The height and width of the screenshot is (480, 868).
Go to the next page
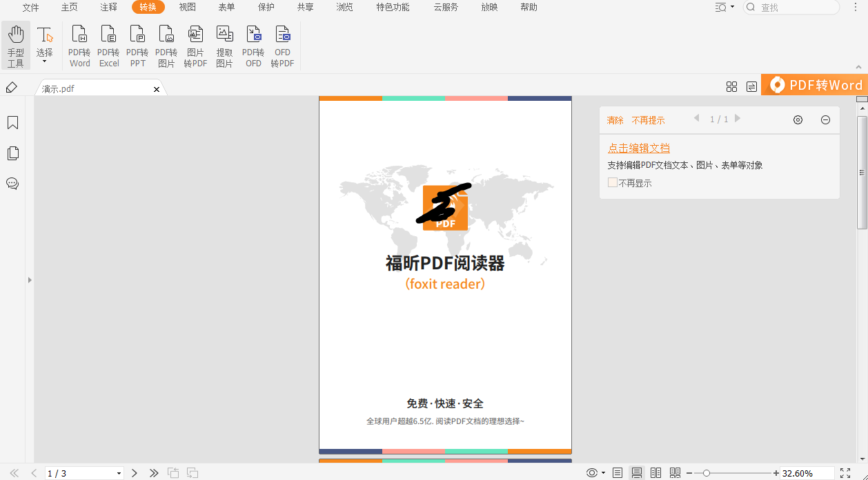135,473
